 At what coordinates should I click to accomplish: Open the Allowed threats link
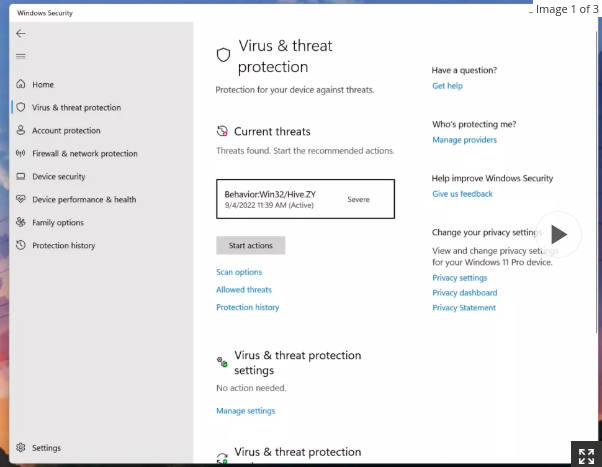(x=244, y=290)
